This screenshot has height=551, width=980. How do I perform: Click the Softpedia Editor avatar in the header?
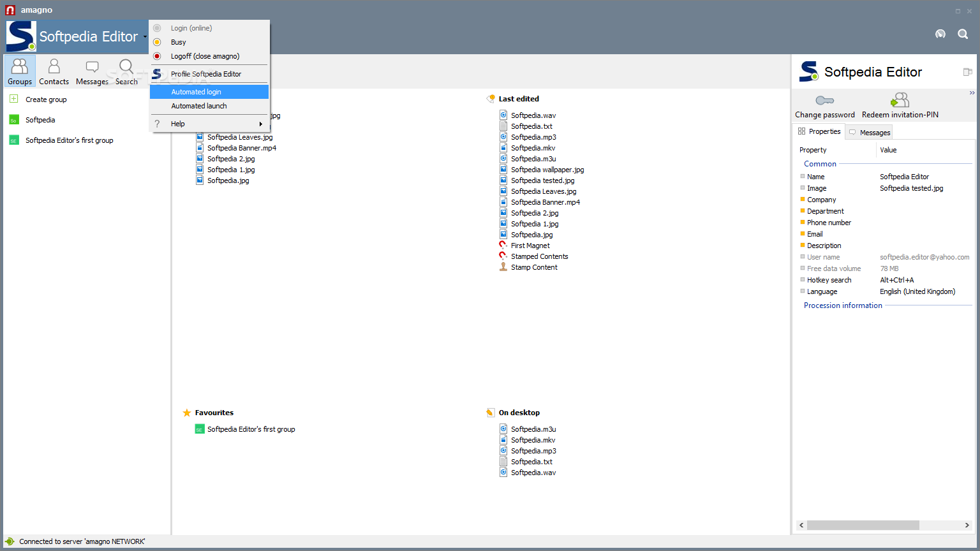point(21,36)
